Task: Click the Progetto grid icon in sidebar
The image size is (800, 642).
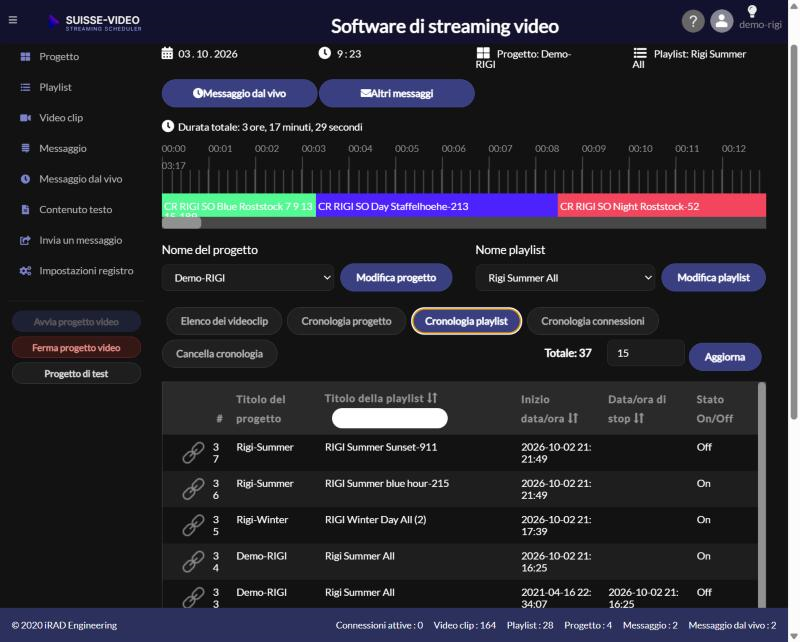Action: pyautogui.click(x=25, y=57)
